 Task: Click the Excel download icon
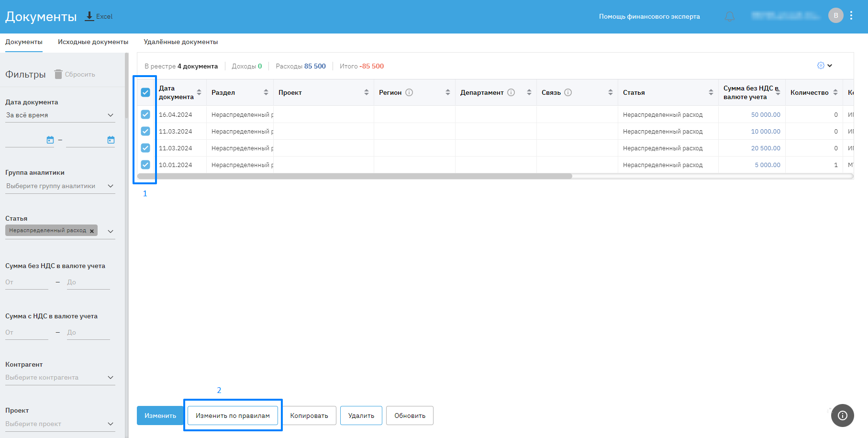pos(89,16)
